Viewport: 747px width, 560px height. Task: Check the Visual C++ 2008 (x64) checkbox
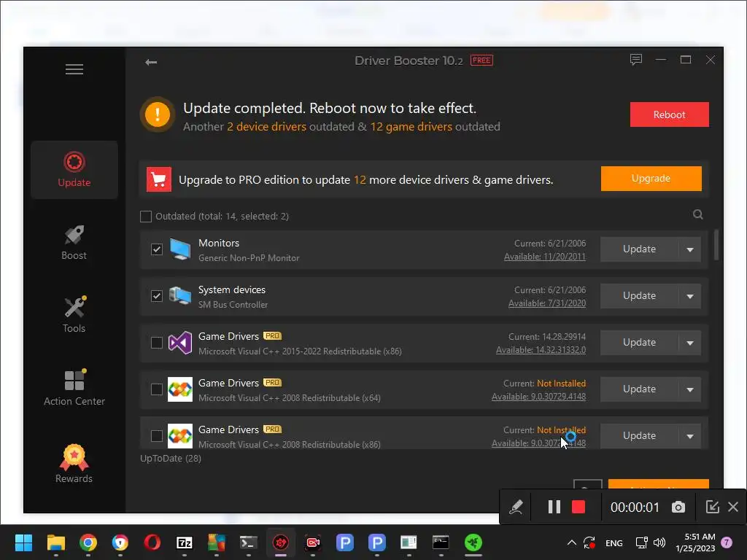157,389
